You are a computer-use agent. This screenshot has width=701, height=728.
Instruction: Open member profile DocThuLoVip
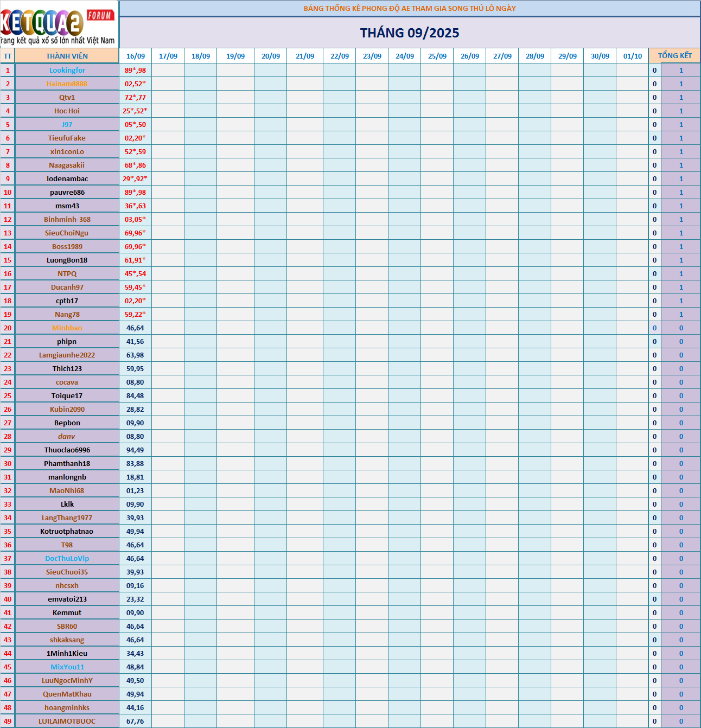point(67,558)
